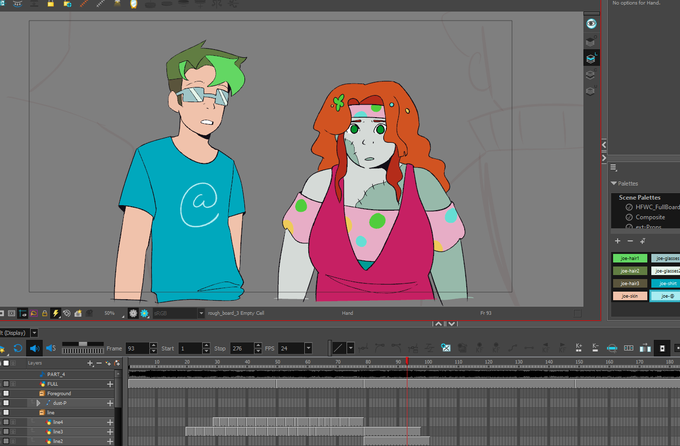
Task: Select the Underlay art layer icon
Action: click(590, 91)
